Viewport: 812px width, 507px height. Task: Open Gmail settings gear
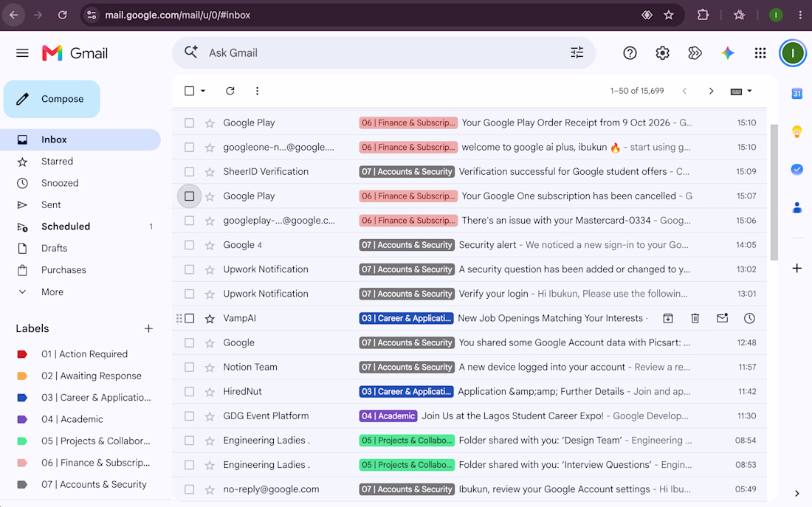662,53
